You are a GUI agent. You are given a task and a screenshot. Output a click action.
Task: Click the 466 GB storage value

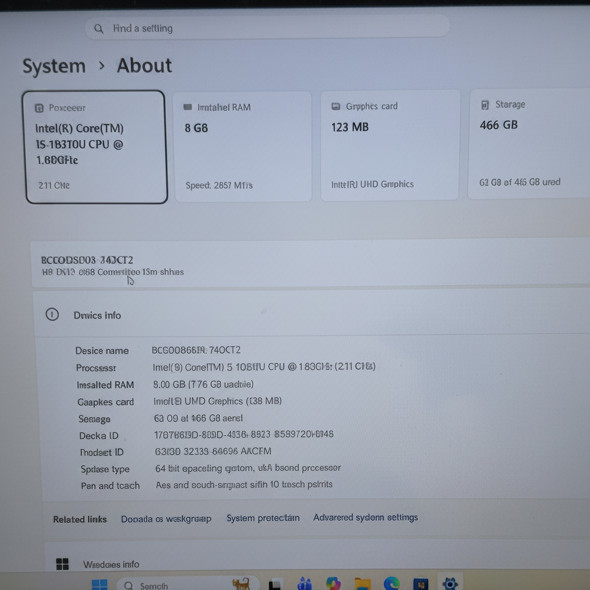(499, 125)
